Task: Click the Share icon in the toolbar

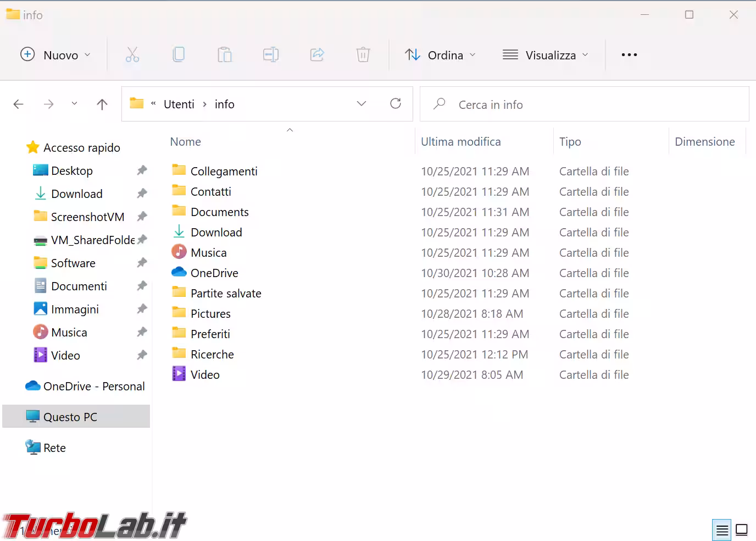Action: [x=317, y=54]
